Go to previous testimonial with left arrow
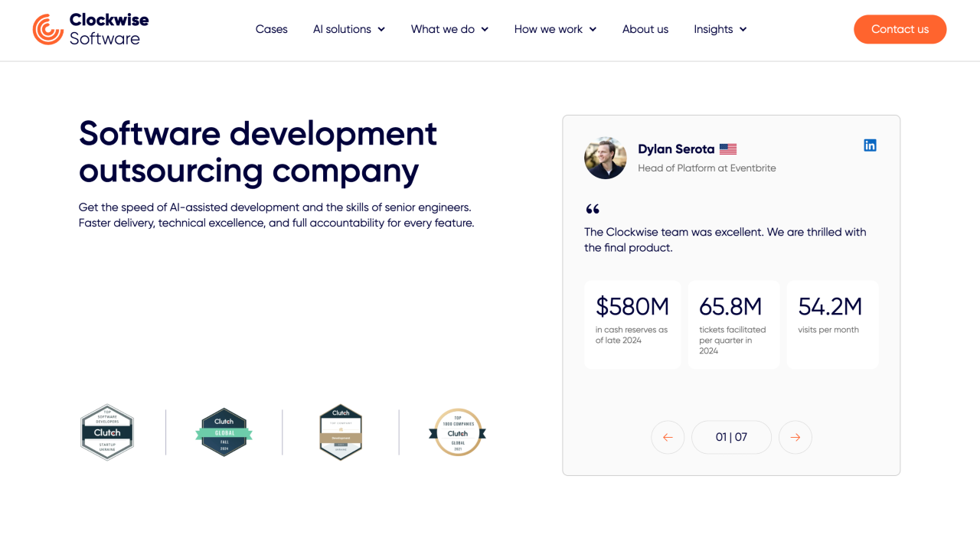 pos(668,437)
